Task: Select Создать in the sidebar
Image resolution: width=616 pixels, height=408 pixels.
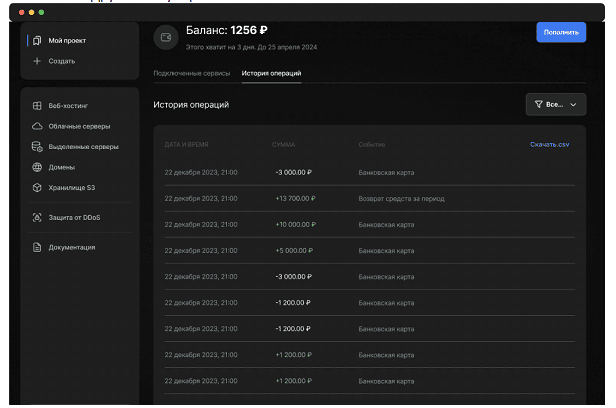Action: (x=62, y=61)
